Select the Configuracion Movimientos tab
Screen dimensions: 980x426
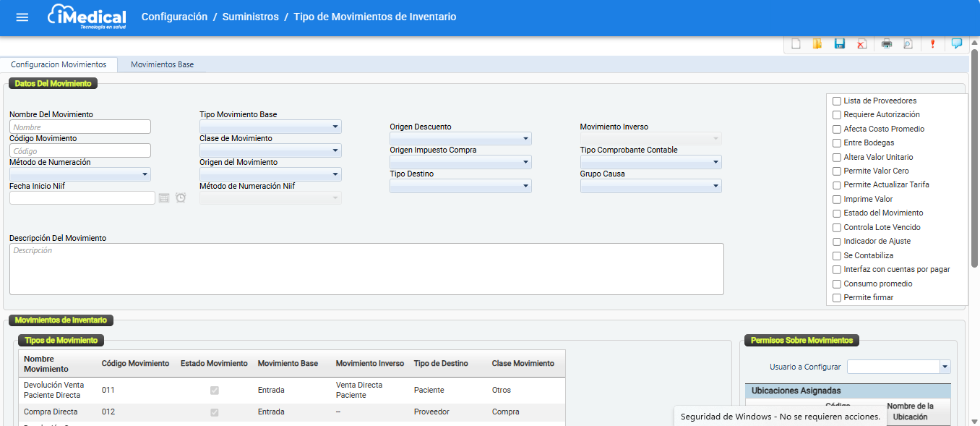point(59,65)
